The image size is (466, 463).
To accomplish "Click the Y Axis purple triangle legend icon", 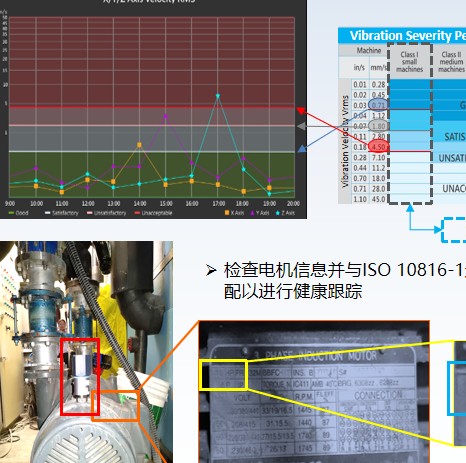I will [x=252, y=213].
